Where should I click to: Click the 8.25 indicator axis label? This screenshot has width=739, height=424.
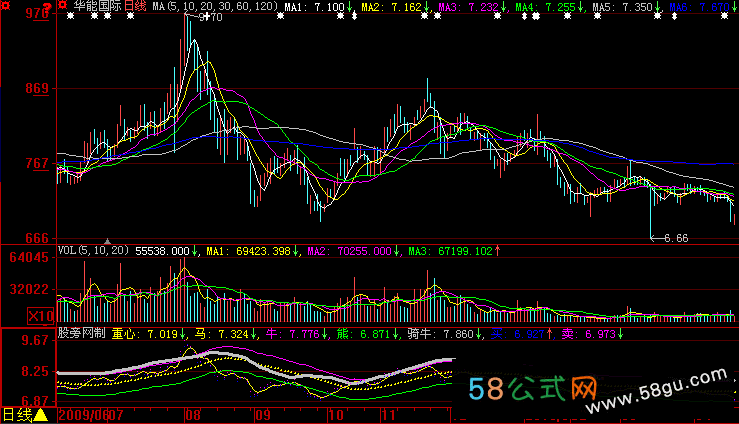pos(35,371)
